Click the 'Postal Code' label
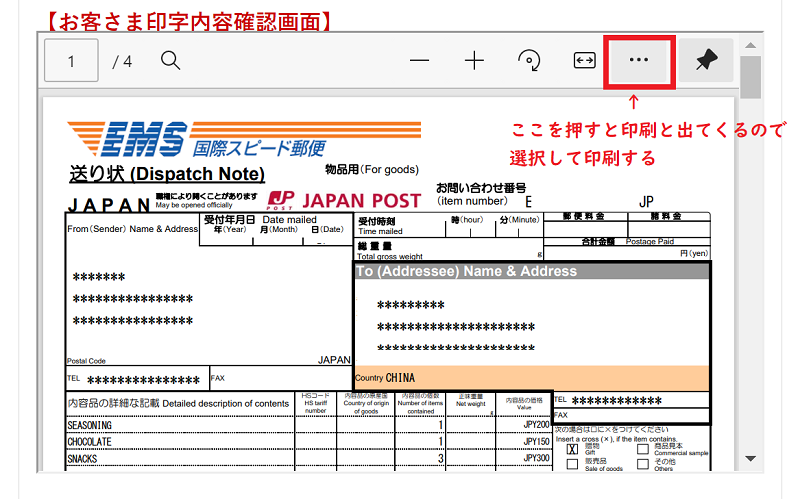Screen dimensions: 800x499 (x=86, y=361)
